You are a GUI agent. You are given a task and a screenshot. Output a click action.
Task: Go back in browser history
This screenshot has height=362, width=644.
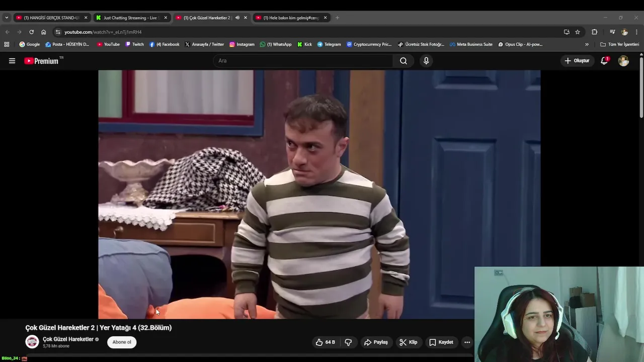coord(7,32)
